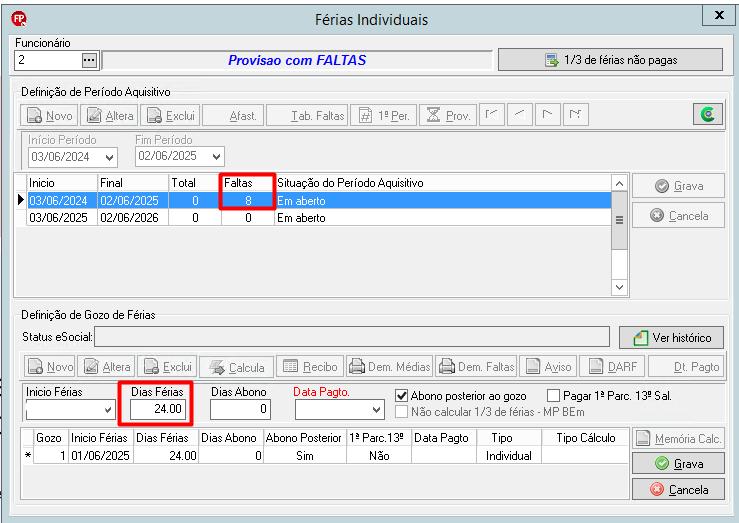Click the upper Cancela button
This screenshot has width=739, height=523.
point(678,216)
